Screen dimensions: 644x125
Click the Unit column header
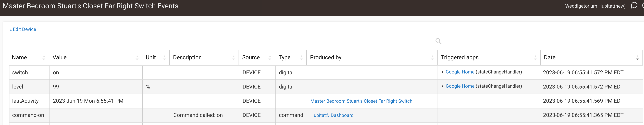click(156, 57)
